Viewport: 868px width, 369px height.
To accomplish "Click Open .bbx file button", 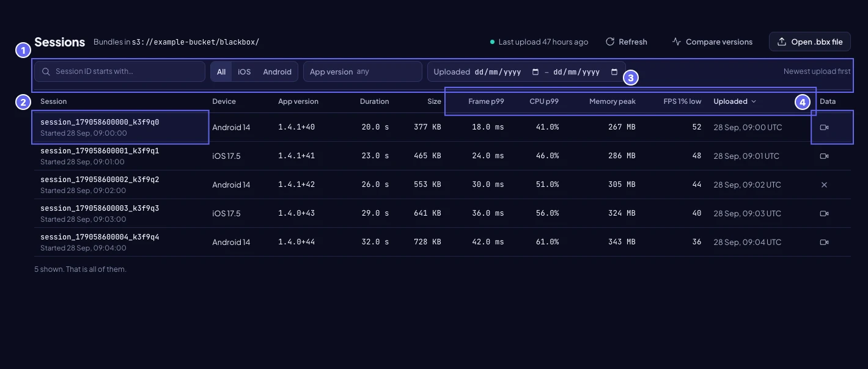I will click(810, 42).
